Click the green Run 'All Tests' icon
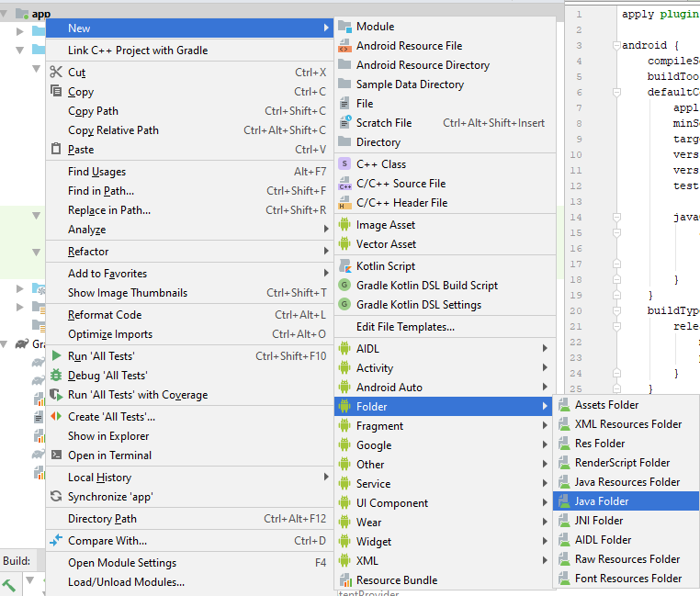This screenshot has width=700, height=596. click(x=56, y=356)
